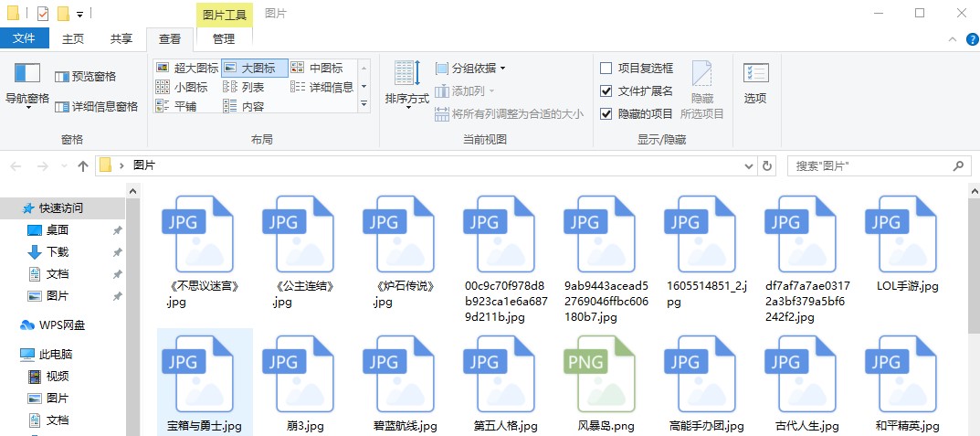Select Content (内容) layout
This screenshot has height=436, width=980.
pyautogui.click(x=245, y=106)
